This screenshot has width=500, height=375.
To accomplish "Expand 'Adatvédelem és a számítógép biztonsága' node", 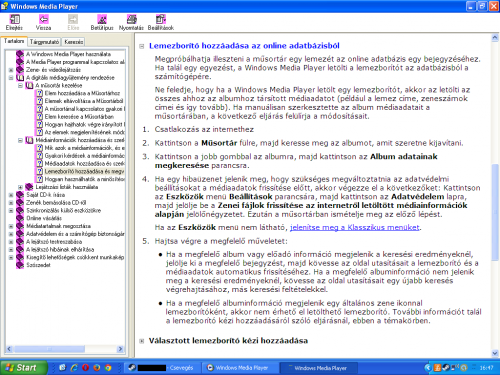I will 11,234.
